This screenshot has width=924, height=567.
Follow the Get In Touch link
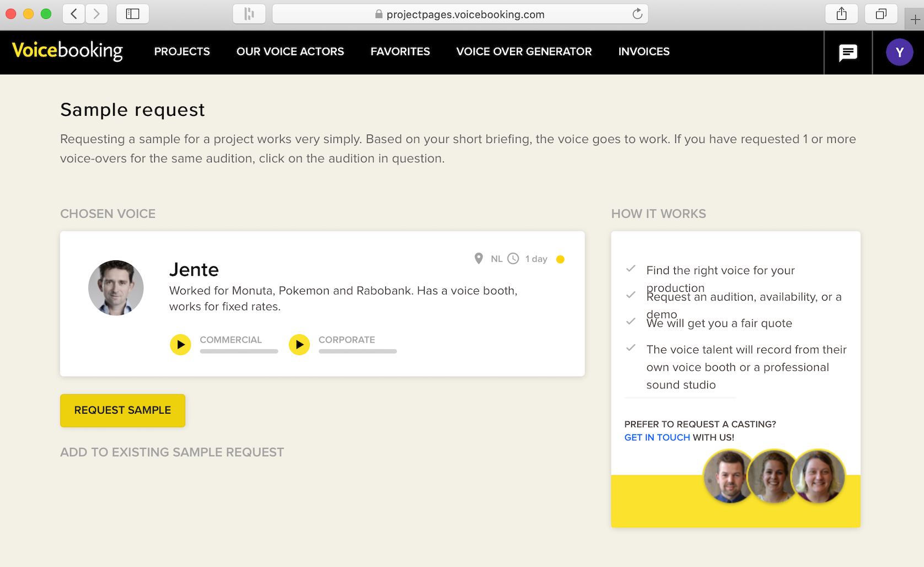pos(657,437)
